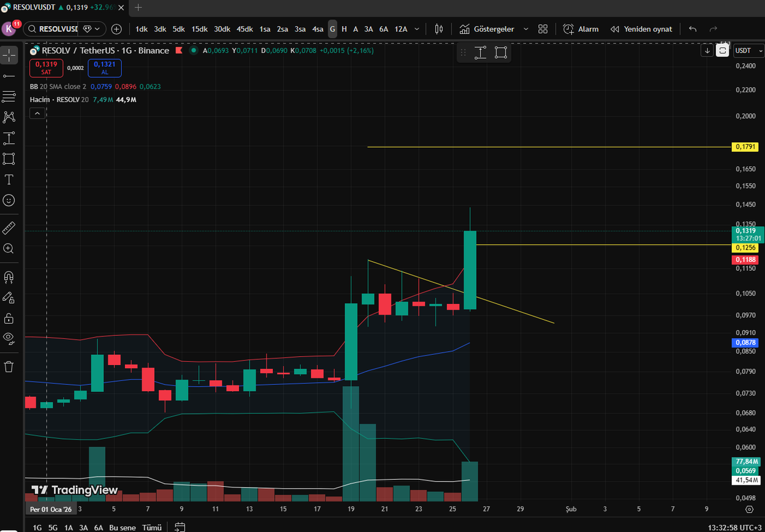This screenshot has width=765, height=532.
Task: Activate the Measure ruler tool
Action: tap(9, 227)
